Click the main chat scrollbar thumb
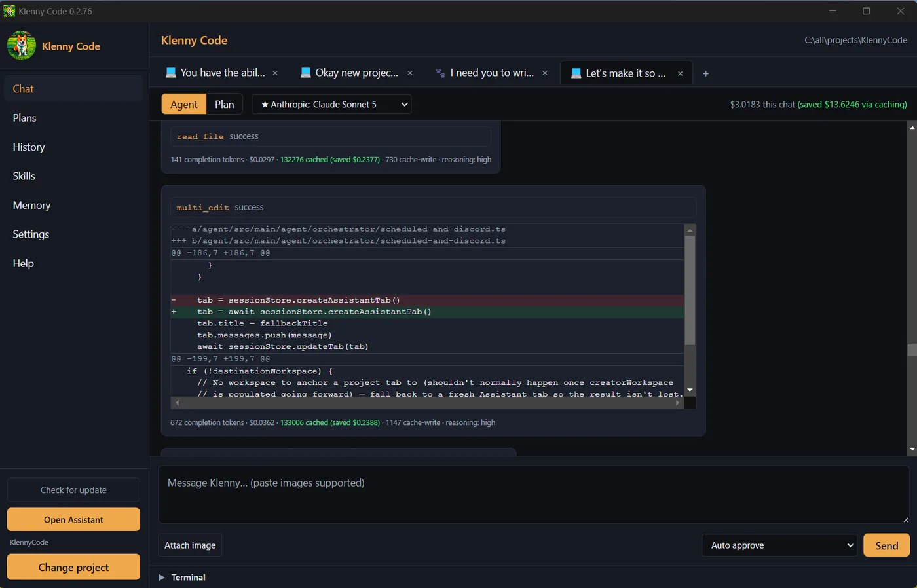The height and width of the screenshot is (588, 917). pos(912,350)
